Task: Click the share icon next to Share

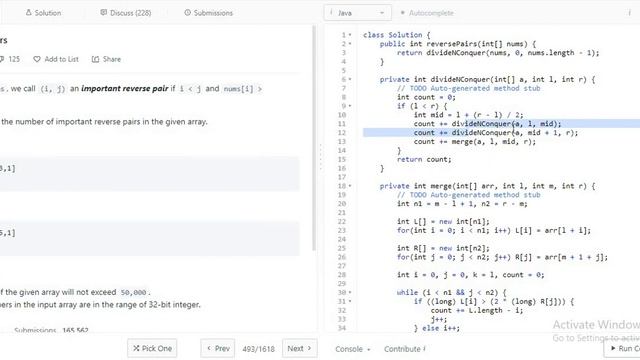Action: [x=96, y=59]
